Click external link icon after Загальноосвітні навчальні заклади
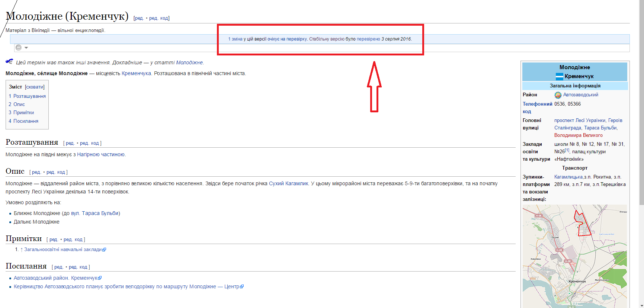Viewport: 644px width, 308px height. (105, 250)
